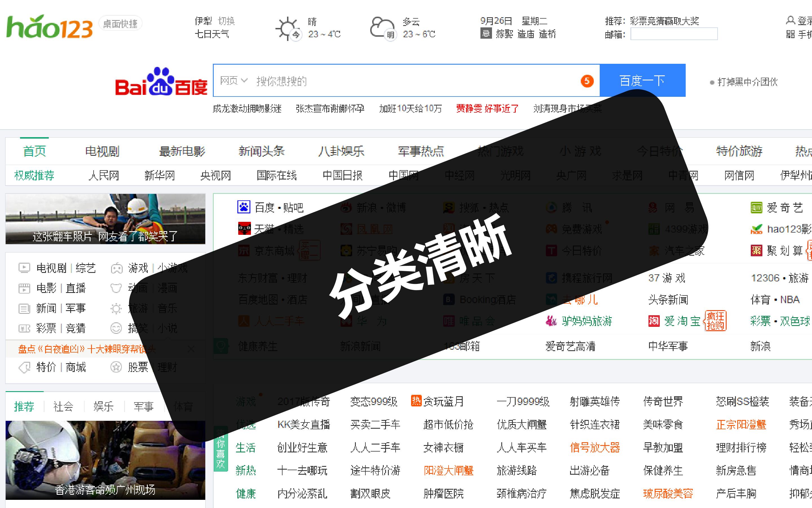Open the 最新电影 tab
Screen dimensions: 812x508
coord(182,151)
